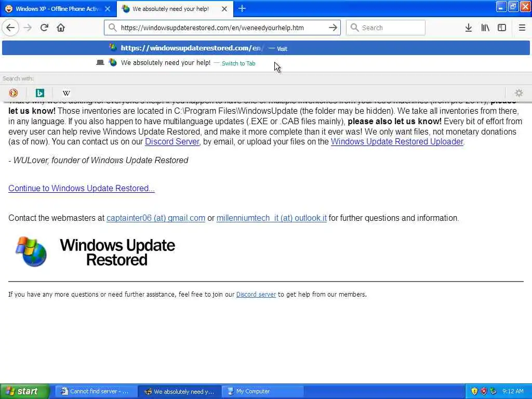Open the Discord Server link
Viewport: 532px width, 399px height.
[172, 141]
